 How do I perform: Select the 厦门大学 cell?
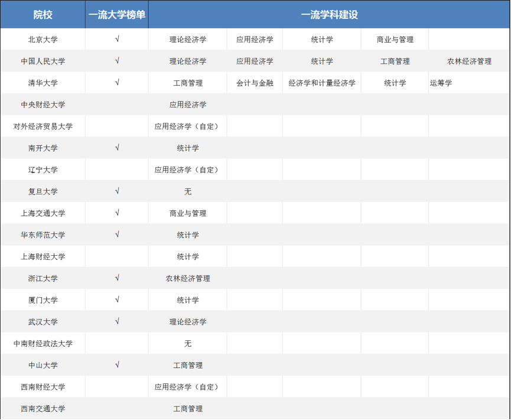pyautogui.click(x=43, y=300)
